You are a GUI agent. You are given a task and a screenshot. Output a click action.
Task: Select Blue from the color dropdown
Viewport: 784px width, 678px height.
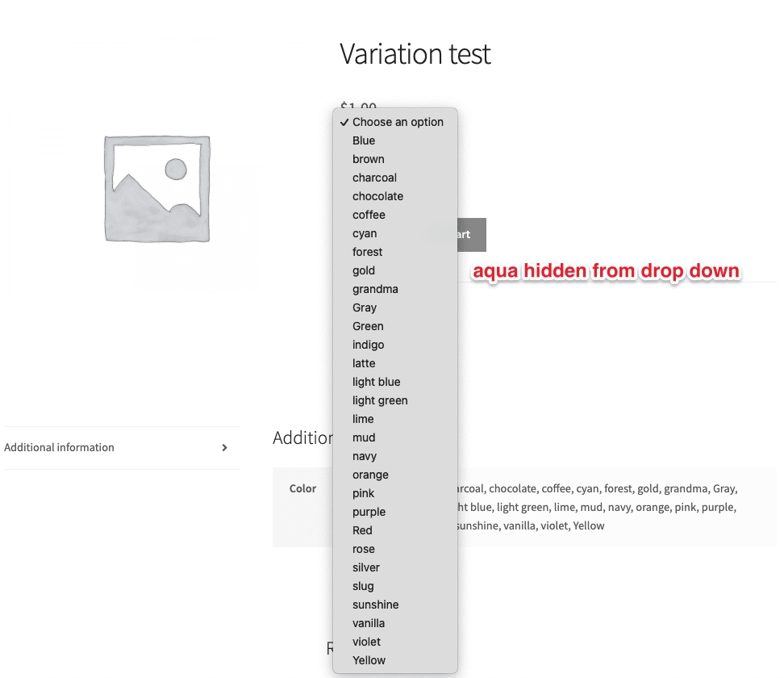click(x=364, y=140)
